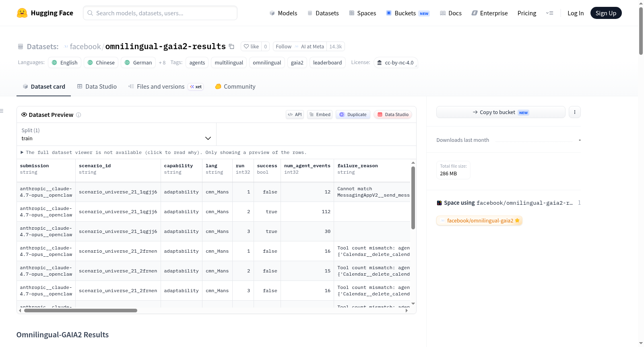The height and width of the screenshot is (347, 644).
Task: Click the Dataset Preview info icon
Action: click(78, 115)
